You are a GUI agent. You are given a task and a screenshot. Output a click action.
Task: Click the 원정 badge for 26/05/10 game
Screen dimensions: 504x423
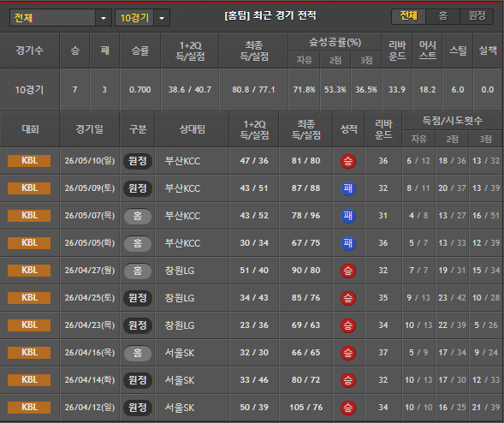[x=138, y=161]
